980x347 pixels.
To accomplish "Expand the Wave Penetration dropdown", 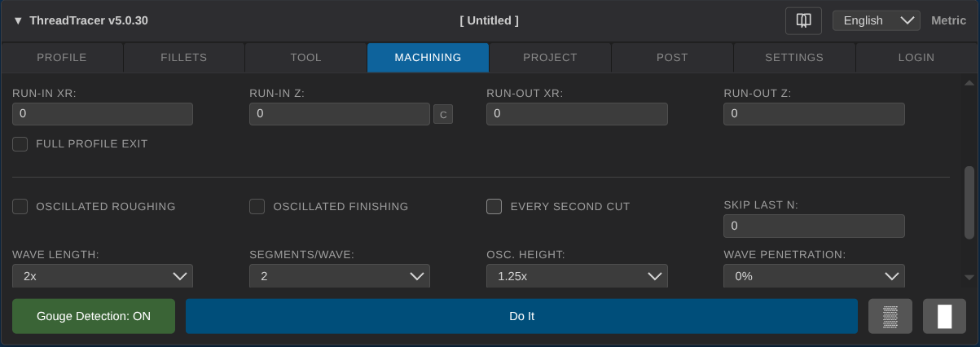I will [814, 276].
